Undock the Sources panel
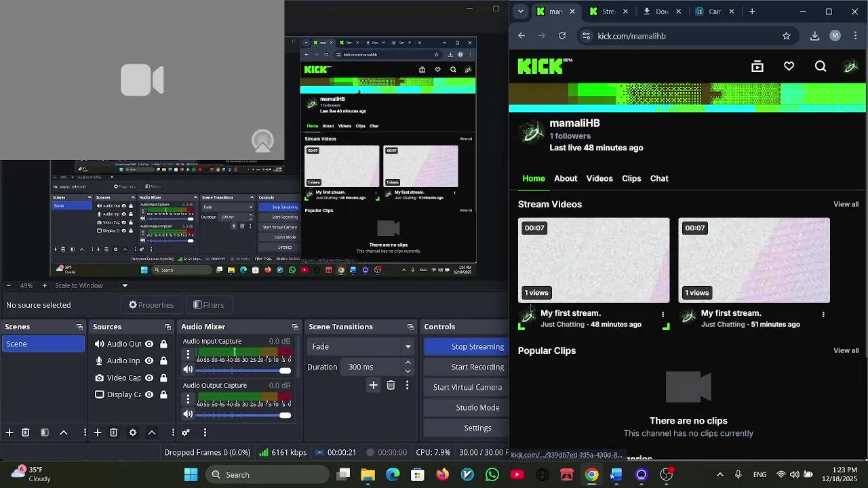The image size is (868, 488). click(x=167, y=327)
